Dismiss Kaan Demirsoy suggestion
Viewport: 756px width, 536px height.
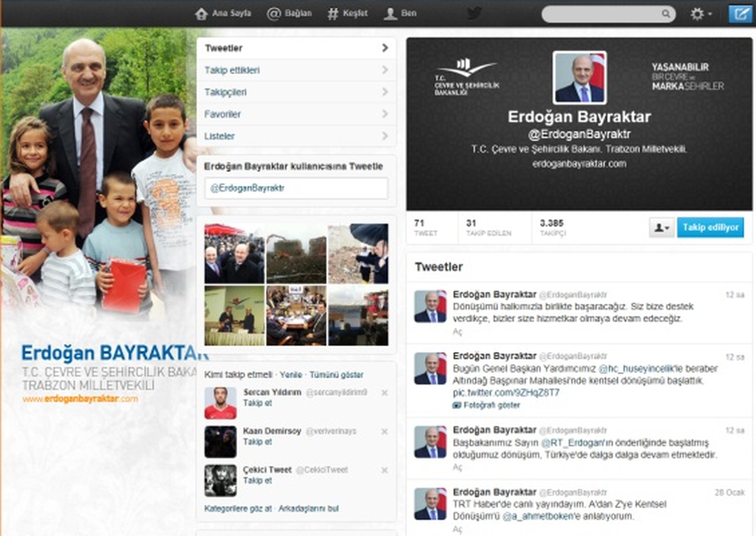pyautogui.click(x=385, y=431)
